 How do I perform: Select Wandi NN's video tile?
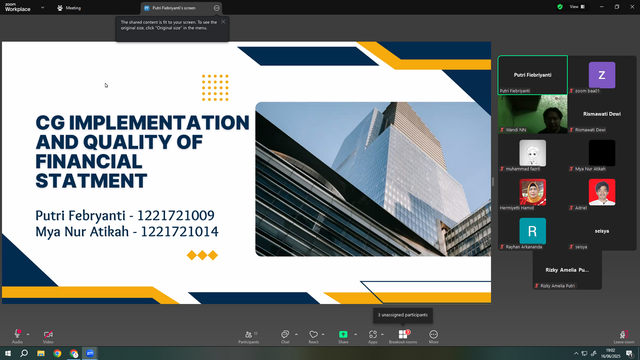[x=533, y=114]
